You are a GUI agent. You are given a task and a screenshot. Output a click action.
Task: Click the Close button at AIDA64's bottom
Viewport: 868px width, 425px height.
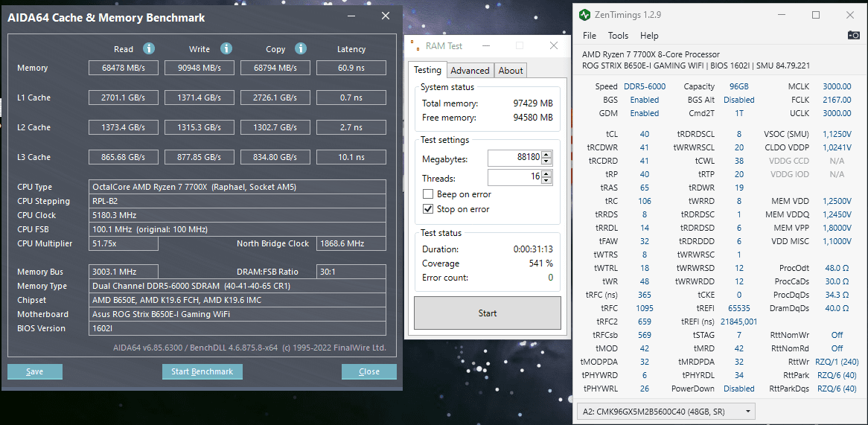click(x=368, y=371)
